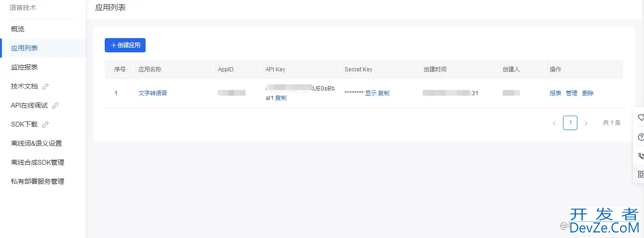
Task: Select page 1 in pagination
Action: click(x=570, y=123)
